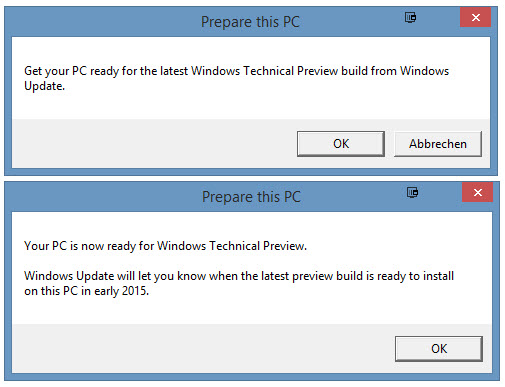Click OK in the ready-for-Preview dialog
Image resolution: width=505 pixels, height=387 pixels.
439,349
